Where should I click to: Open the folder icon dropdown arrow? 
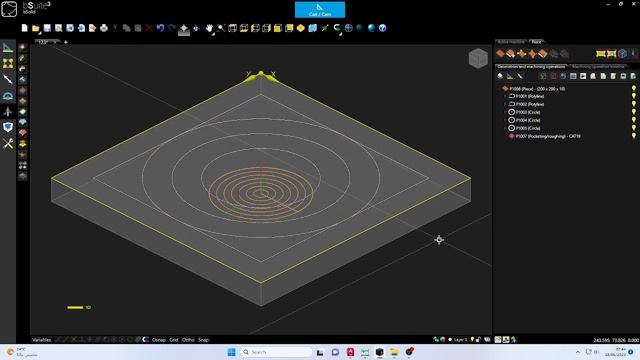pos(40,33)
